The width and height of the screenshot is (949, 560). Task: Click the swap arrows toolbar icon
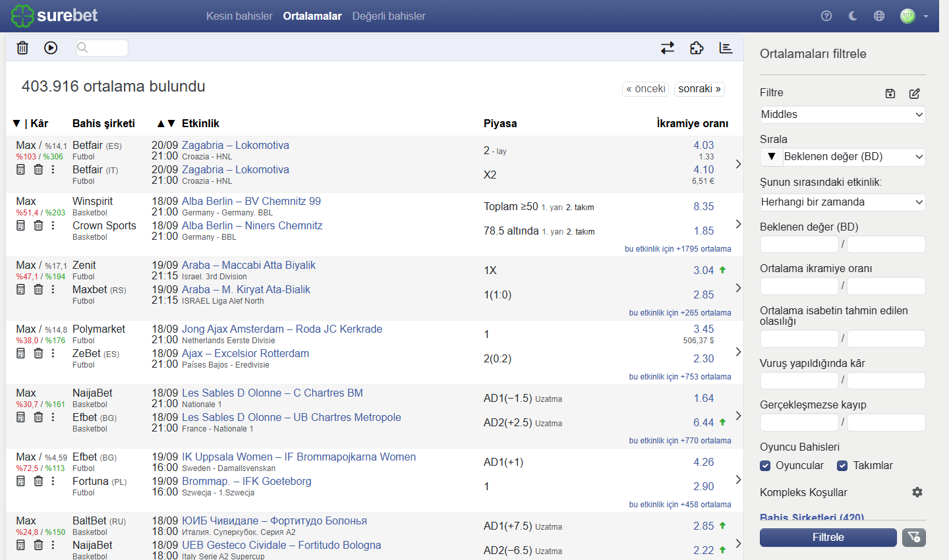[x=668, y=47]
